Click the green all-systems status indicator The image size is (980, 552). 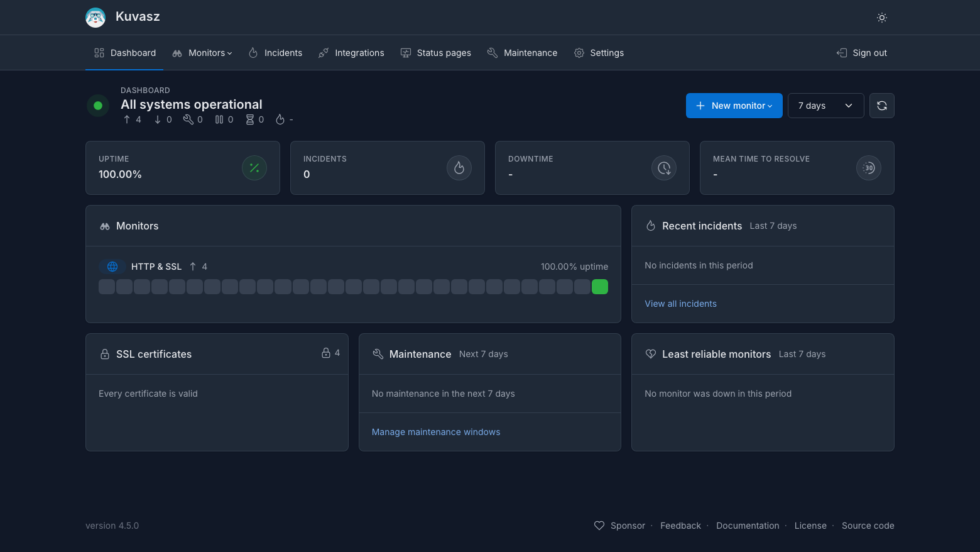[x=98, y=106]
